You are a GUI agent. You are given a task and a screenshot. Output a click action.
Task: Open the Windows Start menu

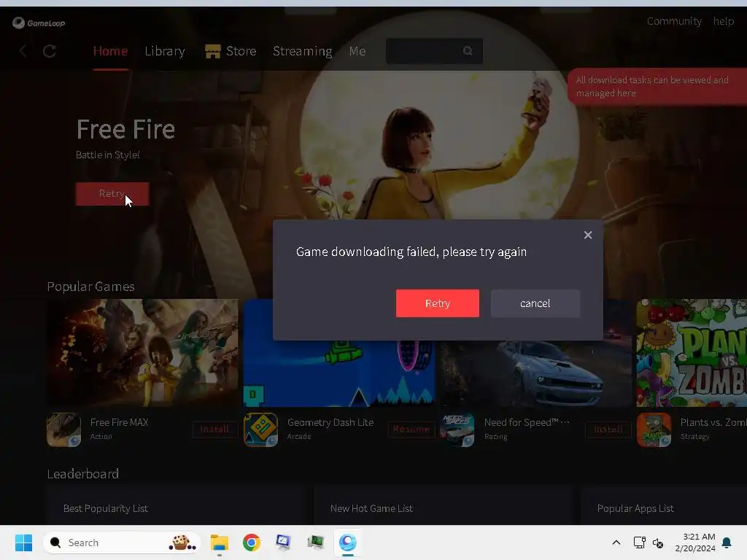click(23, 542)
